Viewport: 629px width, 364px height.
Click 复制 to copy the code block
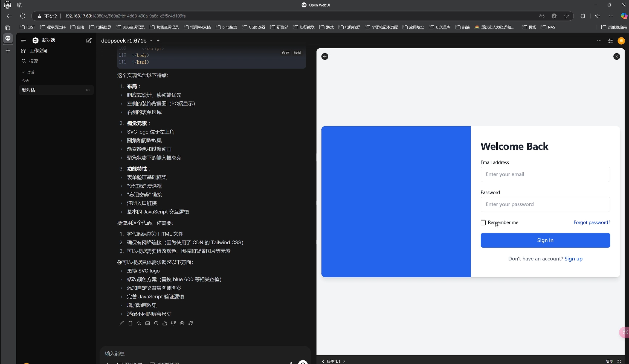pyautogui.click(x=297, y=53)
